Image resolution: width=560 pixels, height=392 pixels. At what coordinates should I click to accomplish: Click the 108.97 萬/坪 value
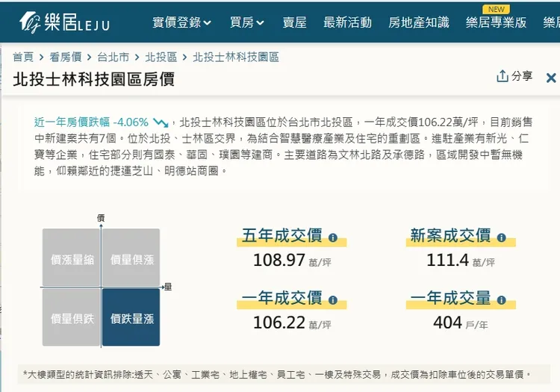click(292, 261)
